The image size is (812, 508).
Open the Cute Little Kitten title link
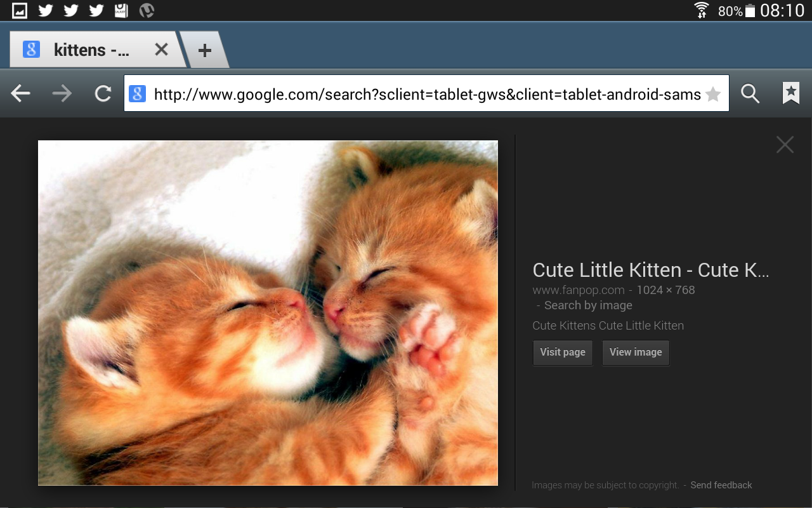point(651,270)
